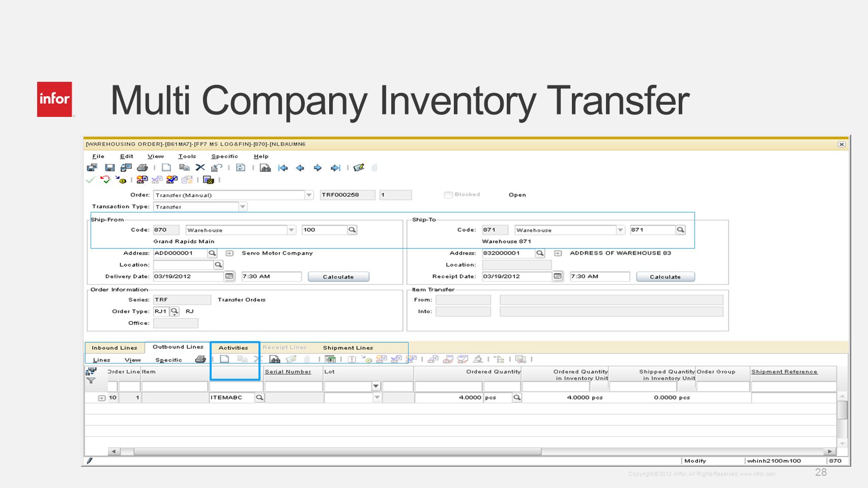The height and width of the screenshot is (488, 868).
Task: Open lookup beside Ship-To warehouse 871
Action: tap(681, 230)
